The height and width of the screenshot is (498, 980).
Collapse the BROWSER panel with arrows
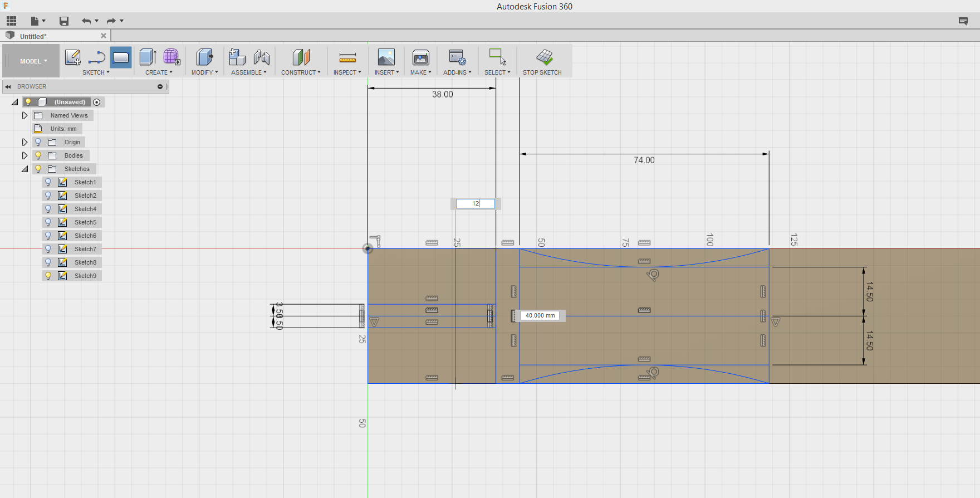[x=8, y=86]
